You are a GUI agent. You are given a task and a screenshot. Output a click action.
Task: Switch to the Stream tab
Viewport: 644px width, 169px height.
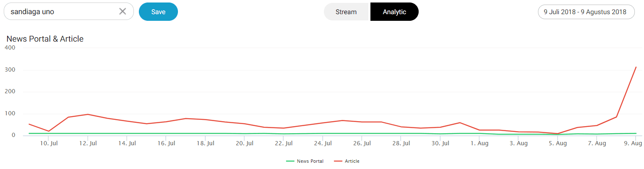346,12
